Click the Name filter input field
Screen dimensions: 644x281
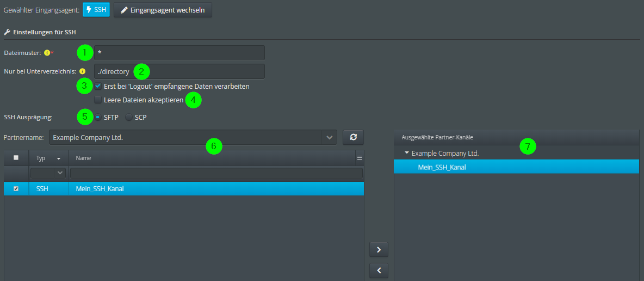pyautogui.click(x=216, y=173)
